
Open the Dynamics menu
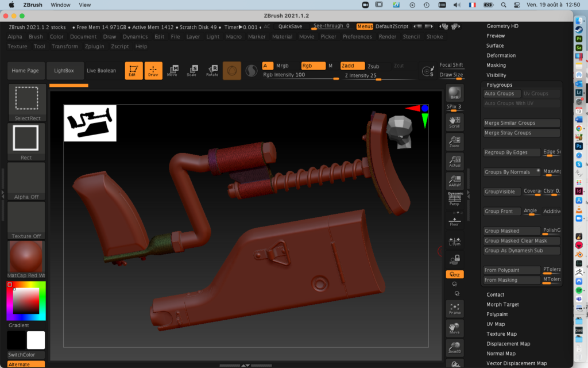click(x=135, y=36)
